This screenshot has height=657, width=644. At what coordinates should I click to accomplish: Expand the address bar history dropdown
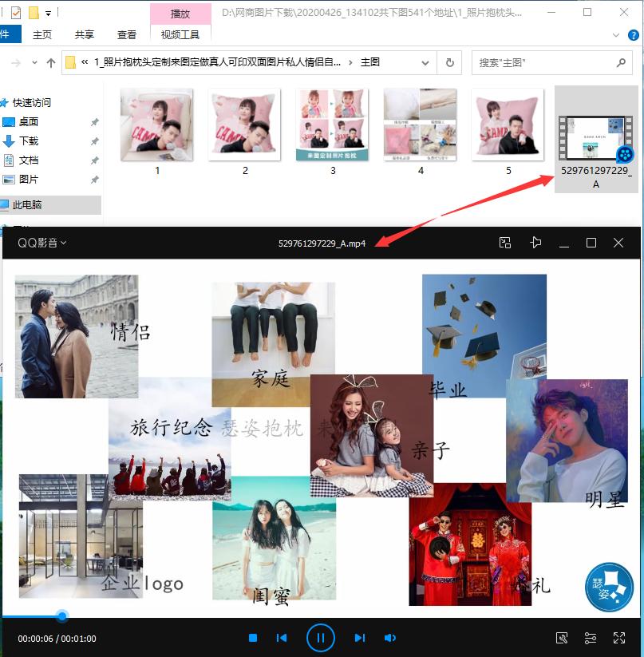tap(425, 62)
